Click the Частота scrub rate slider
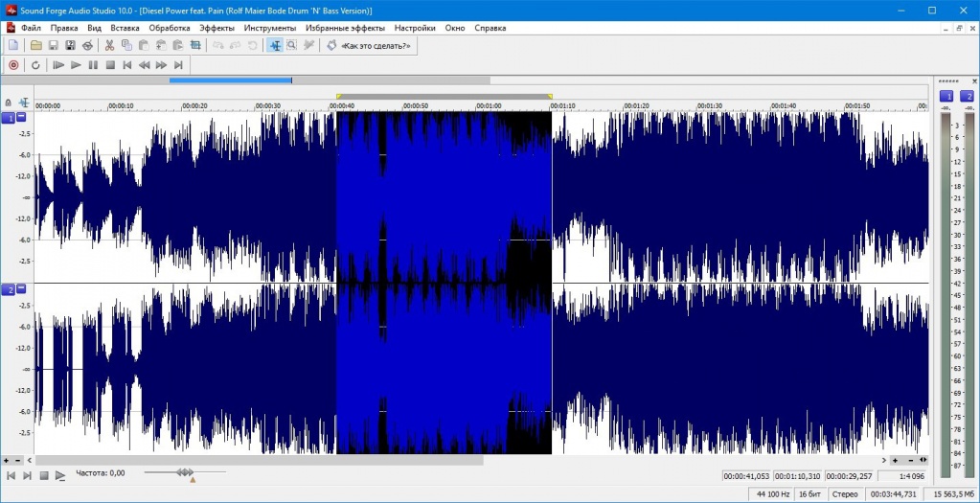980x503 pixels. pyautogui.click(x=185, y=473)
